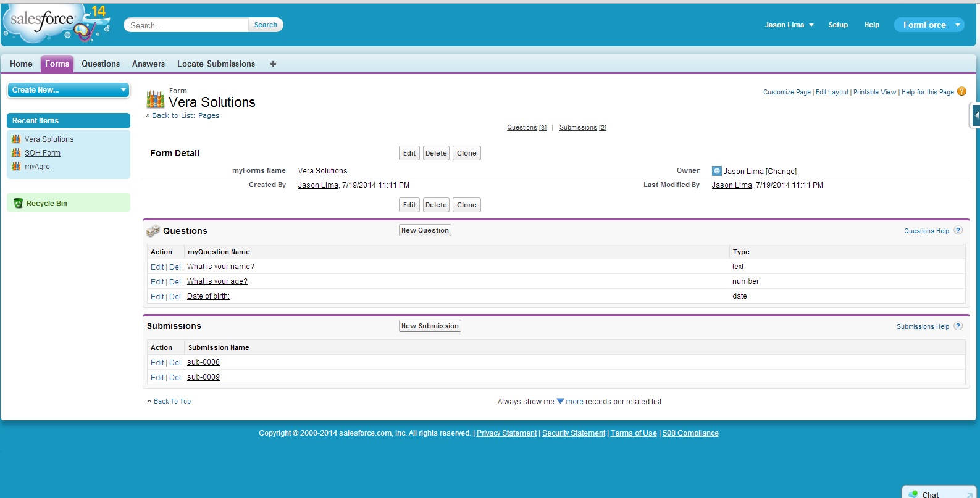Image resolution: width=980 pixels, height=498 pixels.
Task: Switch to the Answers tab
Action: click(148, 64)
